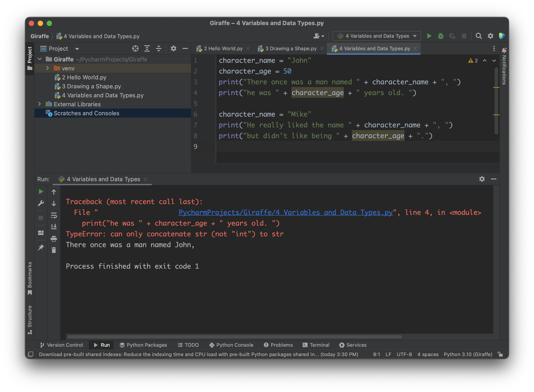Toggle scroll to end in console

[x=54, y=227]
